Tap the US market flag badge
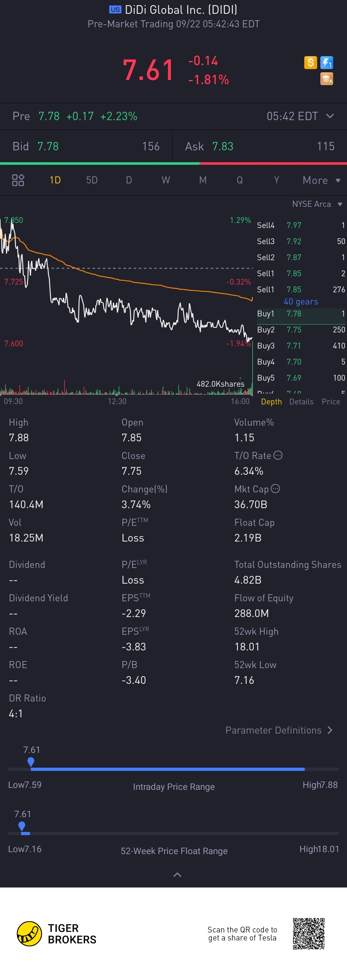Screen dimensions: 347x980 coord(115,10)
